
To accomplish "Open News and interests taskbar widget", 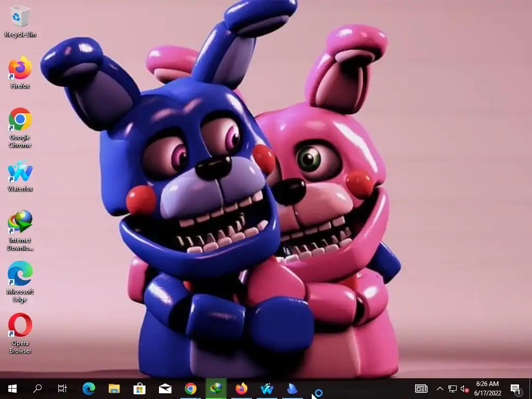I will (x=421, y=389).
